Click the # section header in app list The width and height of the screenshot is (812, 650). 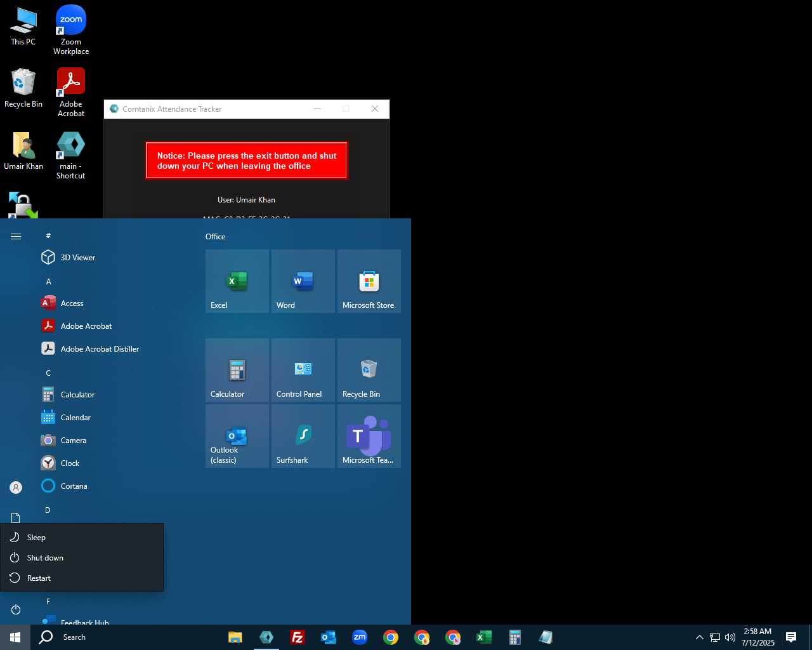[48, 236]
